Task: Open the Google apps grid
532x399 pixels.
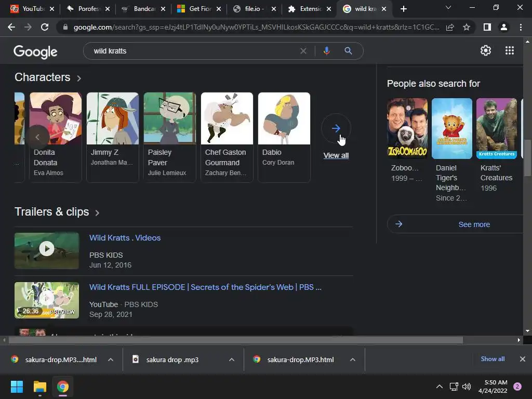Action: [x=509, y=50]
